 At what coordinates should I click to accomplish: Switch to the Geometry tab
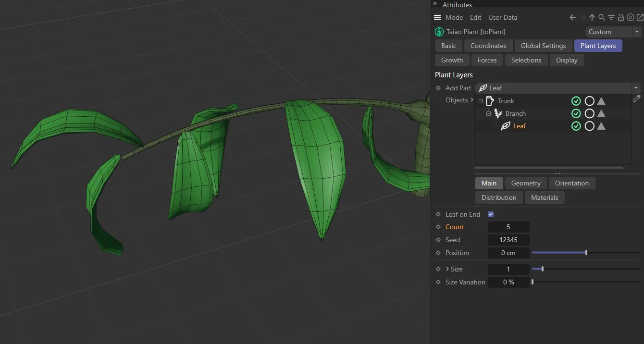[x=525, y=183]
